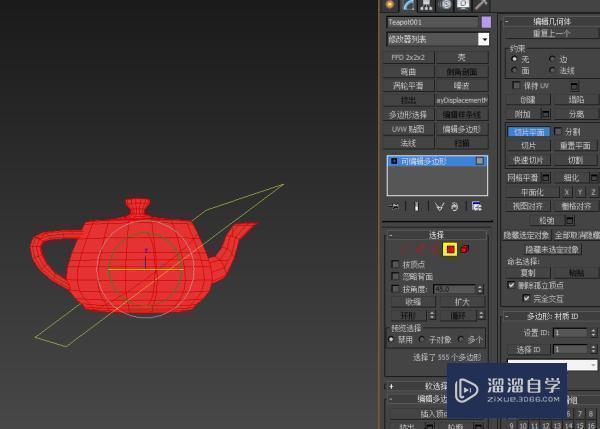This screenshot has height=429, width=600.
Task: Select the 面 (Face) constraint radio
Action: click(x=514, y=70)
